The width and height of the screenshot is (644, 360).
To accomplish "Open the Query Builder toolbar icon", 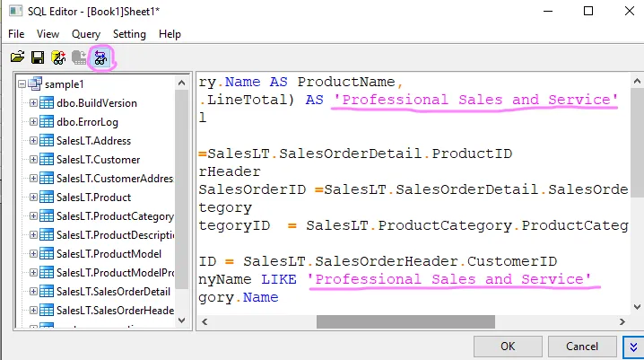I will click(58, 57).
